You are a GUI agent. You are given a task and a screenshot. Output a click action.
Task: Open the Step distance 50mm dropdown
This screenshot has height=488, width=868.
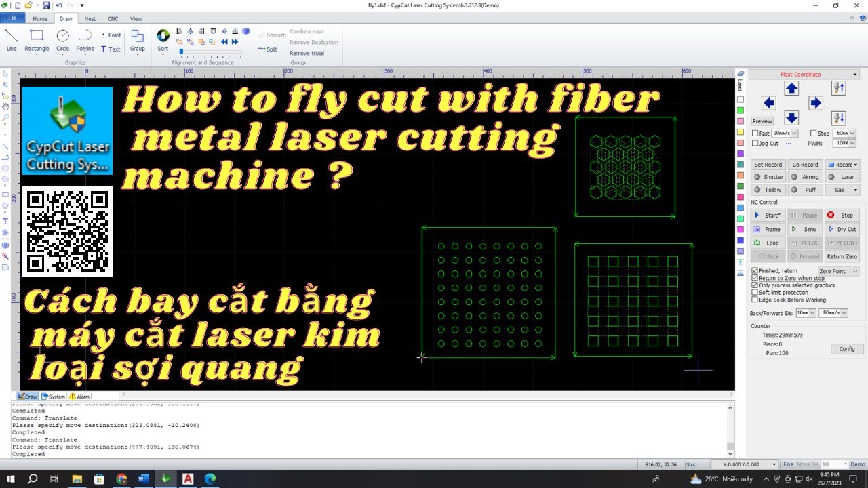[845, 134]
